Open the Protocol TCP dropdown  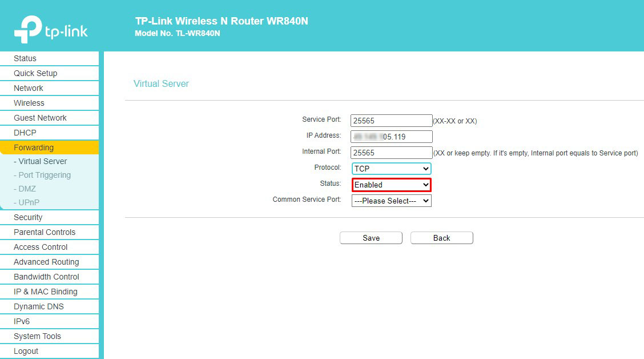(392, 169)
